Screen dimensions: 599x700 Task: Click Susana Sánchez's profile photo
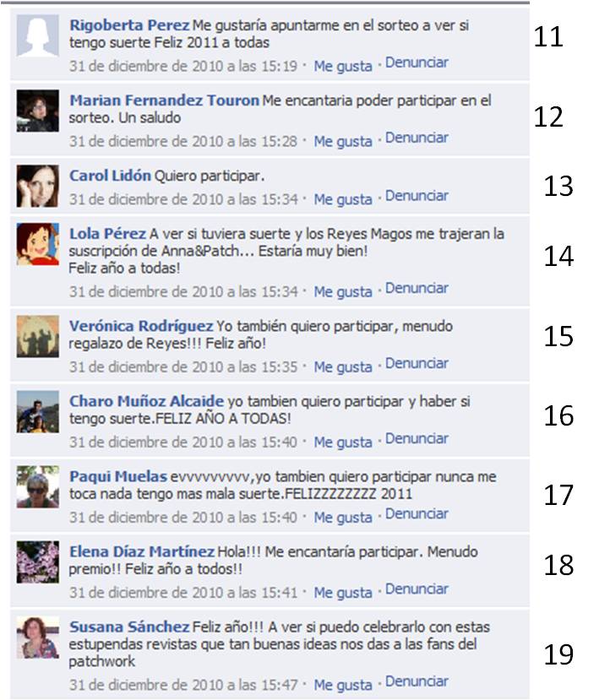coord(37,638)
